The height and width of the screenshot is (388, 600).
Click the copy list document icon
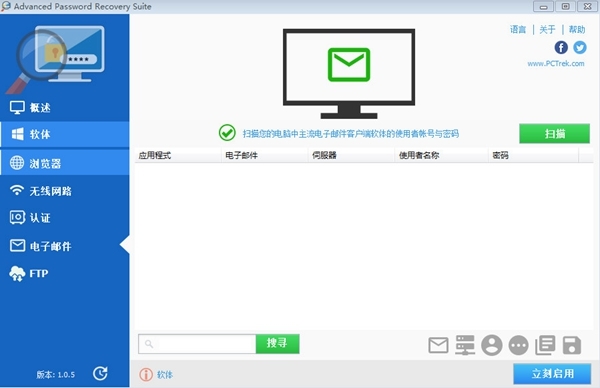pyautogui.click(x=545, y=345)
